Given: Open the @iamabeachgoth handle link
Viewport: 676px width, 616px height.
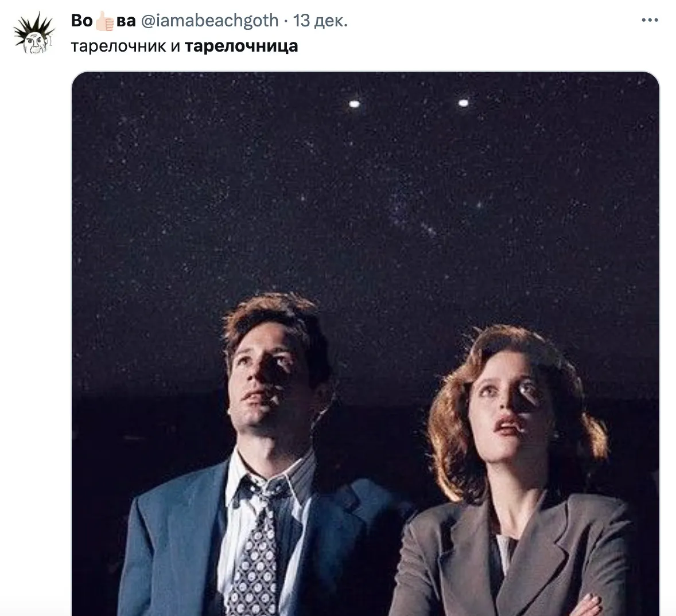Looking at the screenshot, I should coord(209,21).
